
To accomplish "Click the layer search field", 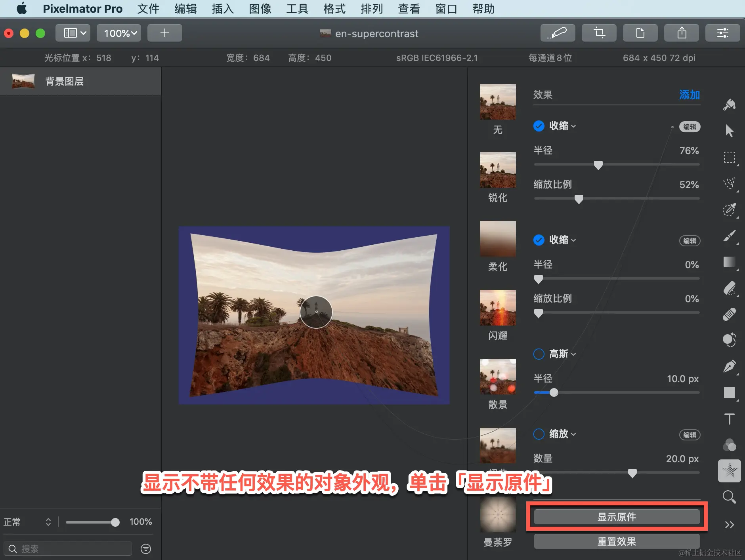I will [67, 549].
